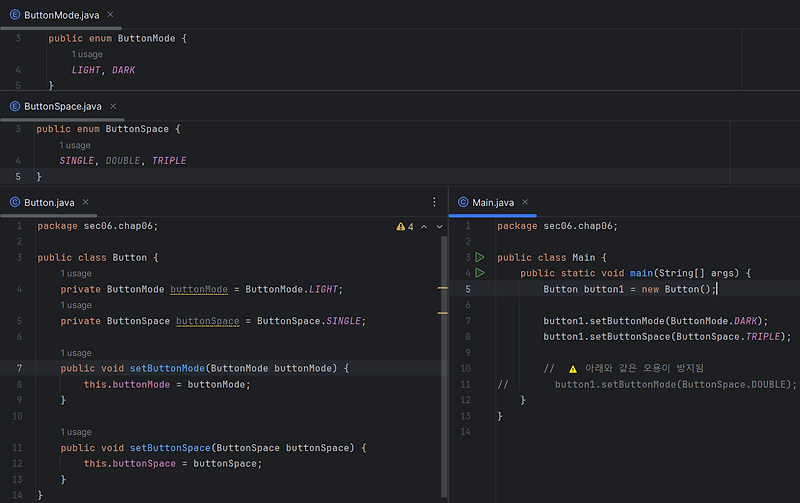Jump to next highlighted error with down chevron

(x=439, y=227)
